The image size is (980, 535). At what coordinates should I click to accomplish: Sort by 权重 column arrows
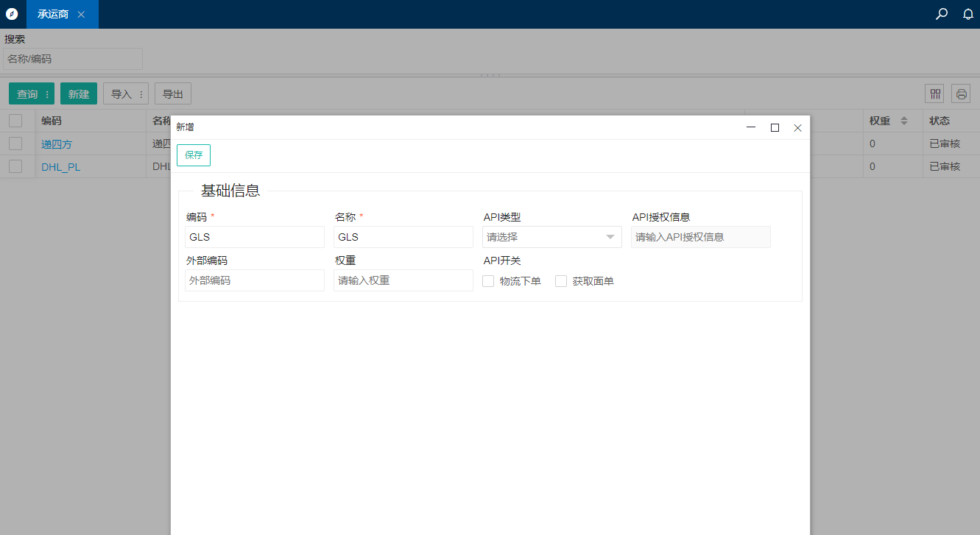[904, 121]
